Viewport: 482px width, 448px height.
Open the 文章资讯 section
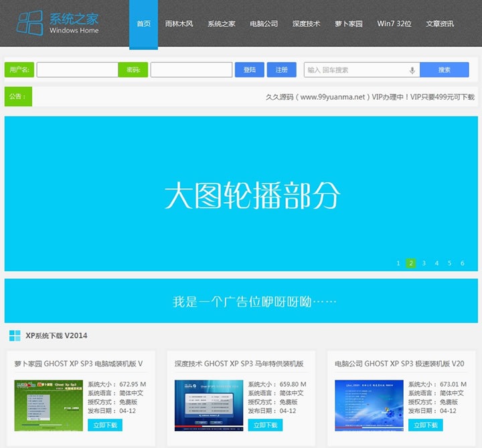point(440,23)
